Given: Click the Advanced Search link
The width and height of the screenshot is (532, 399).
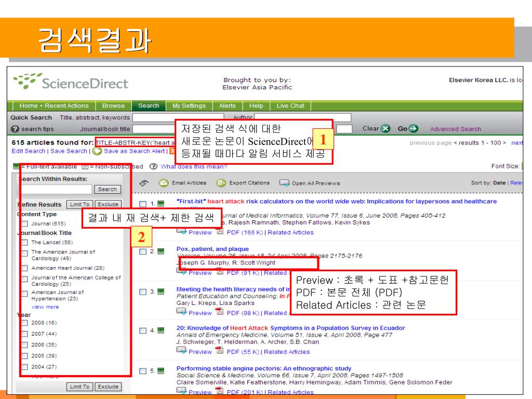Looking at the screenshot, I should pos(455,129).
